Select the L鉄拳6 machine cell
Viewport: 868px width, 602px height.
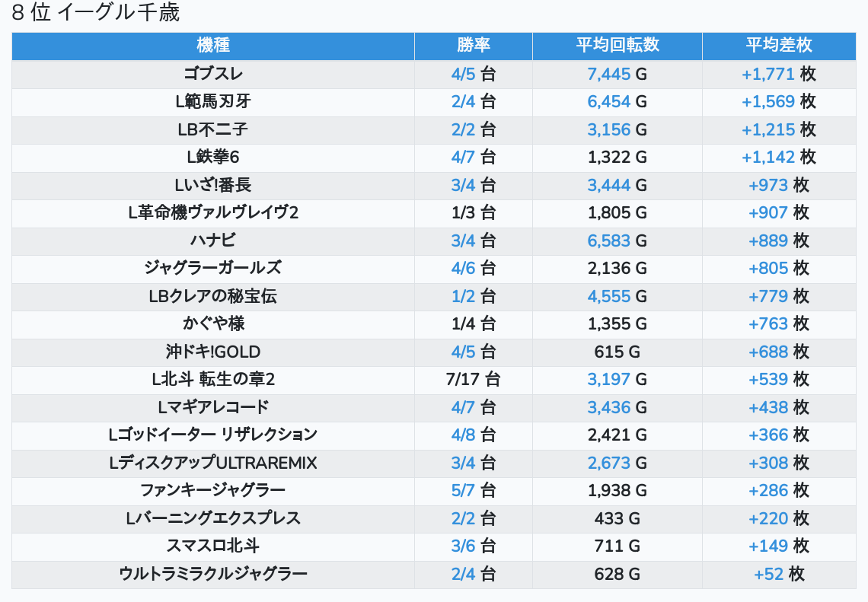click(x=213, y=158)
